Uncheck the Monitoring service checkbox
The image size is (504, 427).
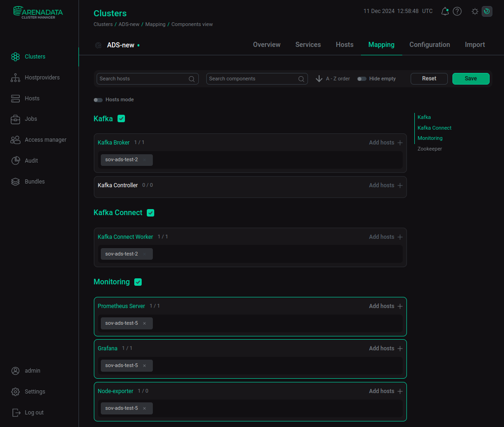138,282
